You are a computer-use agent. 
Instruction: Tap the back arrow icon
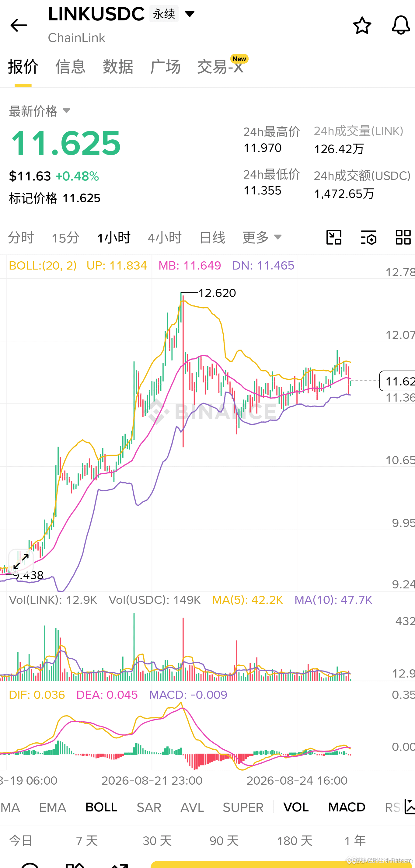pyautogui.click(x=19, y=25)
